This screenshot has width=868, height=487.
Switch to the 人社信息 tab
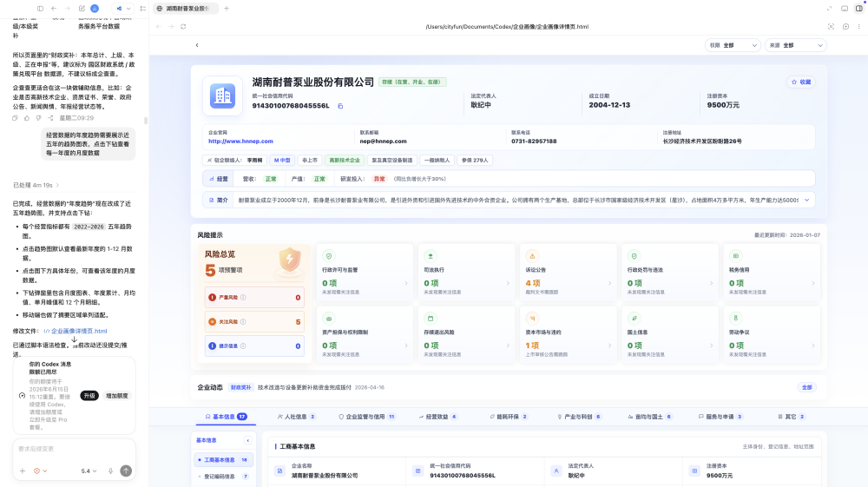point(297,417)
